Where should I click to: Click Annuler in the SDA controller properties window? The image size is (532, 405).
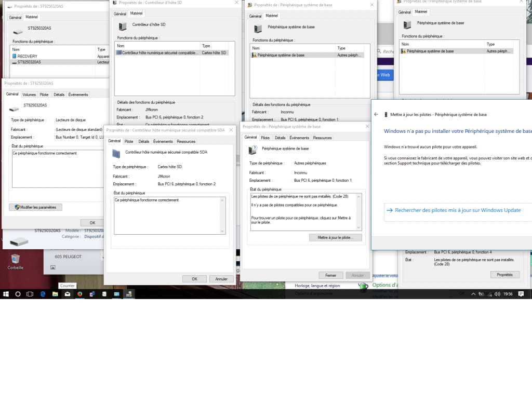tap(221, 279)
